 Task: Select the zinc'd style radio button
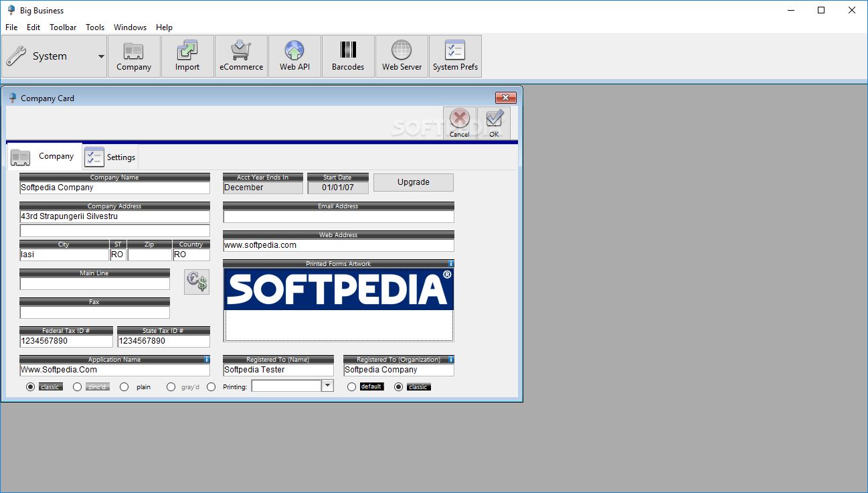pos(78,386)
